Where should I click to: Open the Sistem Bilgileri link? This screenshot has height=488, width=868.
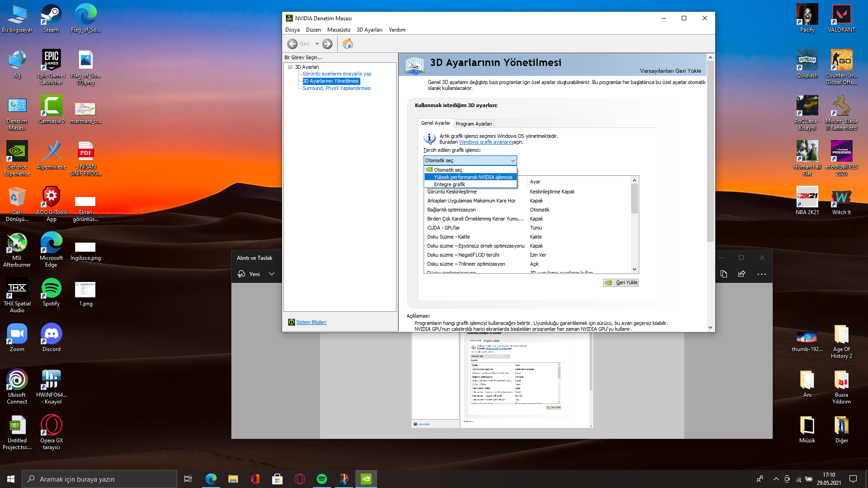[x=311, y=322]
